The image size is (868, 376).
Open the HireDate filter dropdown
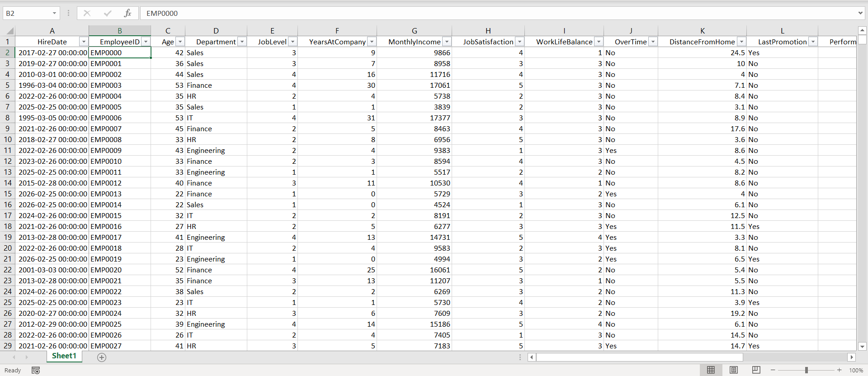tap(83, 42)
